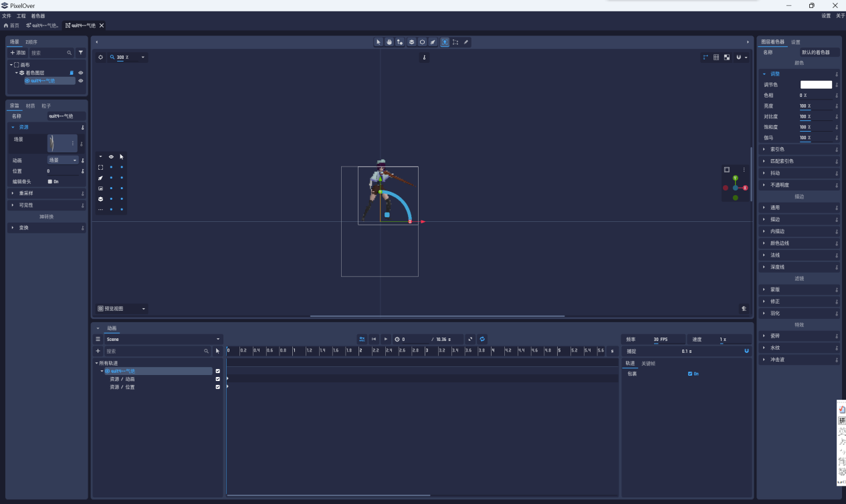
Task: Click the blue auto-key icon in timeline
Action: (362, 339)
